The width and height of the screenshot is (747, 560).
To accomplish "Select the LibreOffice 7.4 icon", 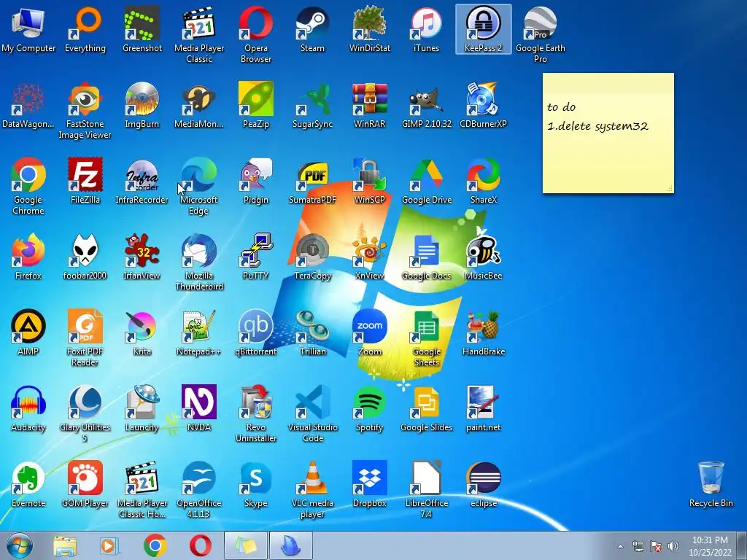I will [426, 489].
